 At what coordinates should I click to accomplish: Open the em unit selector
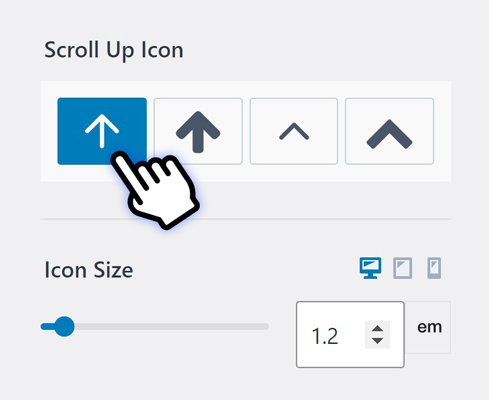(x=429, y=327)
